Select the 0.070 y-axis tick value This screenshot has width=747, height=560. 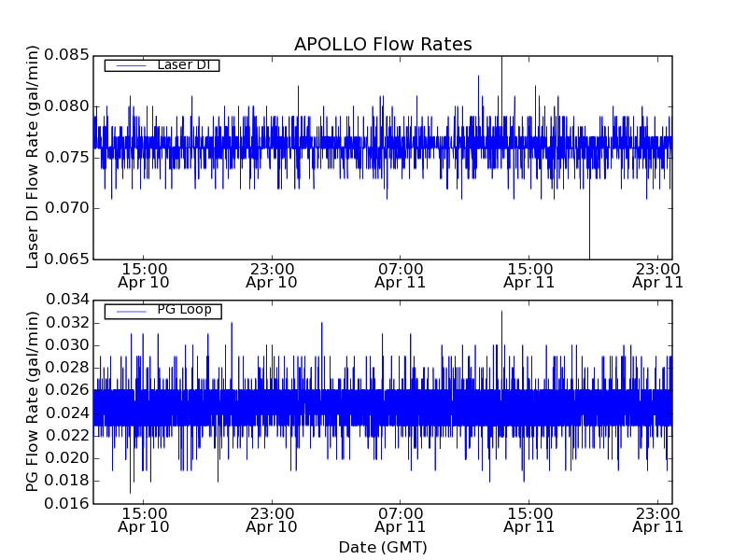point(66,208)
